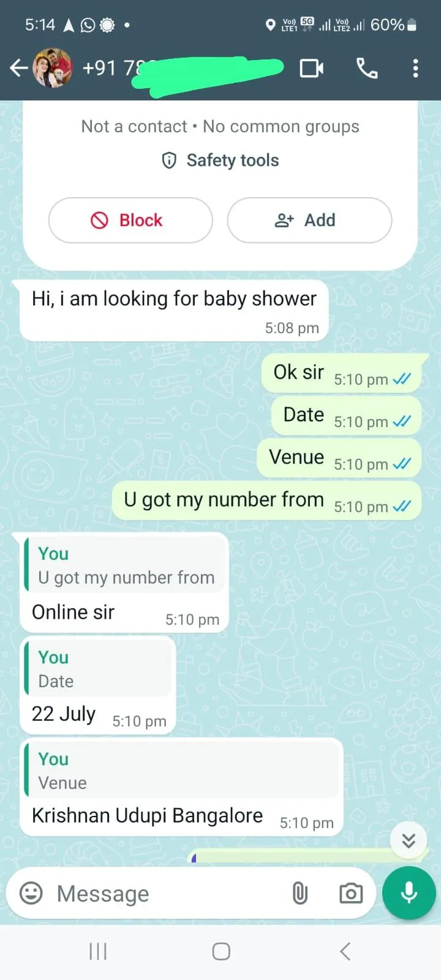The height and width of the screenshot is (980, 441).
Task: Jump to latest messages with double-chevron
Action: point(409,840)
